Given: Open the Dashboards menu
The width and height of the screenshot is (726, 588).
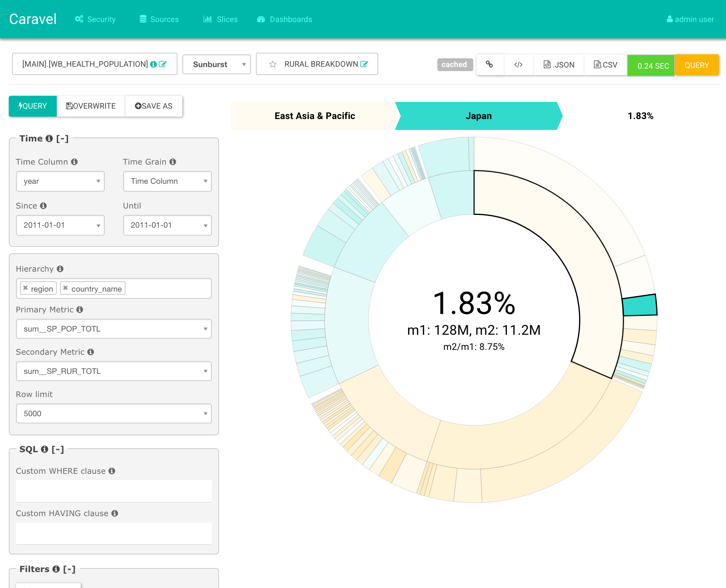Looking at the screenshot, I should coord(284,19).
